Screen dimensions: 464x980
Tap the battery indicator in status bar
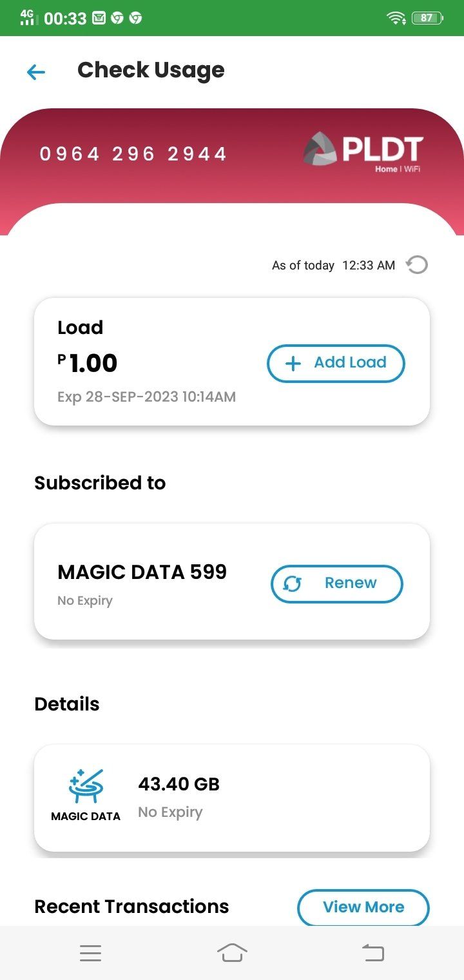tap(427, 18)
